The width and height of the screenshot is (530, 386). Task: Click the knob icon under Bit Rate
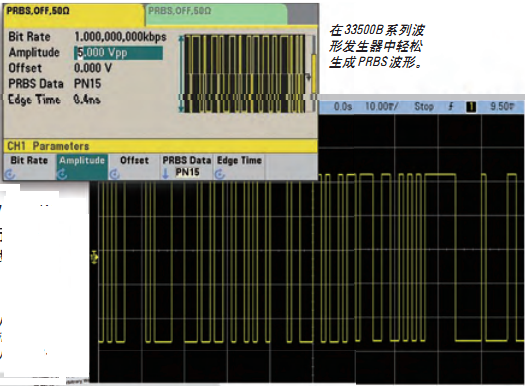point(10,174)
